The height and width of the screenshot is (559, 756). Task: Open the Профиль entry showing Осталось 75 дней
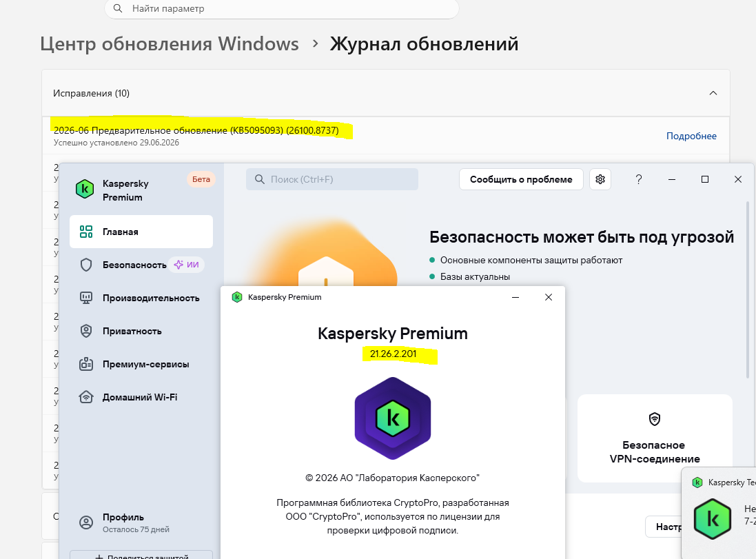(x=141, y=523)
